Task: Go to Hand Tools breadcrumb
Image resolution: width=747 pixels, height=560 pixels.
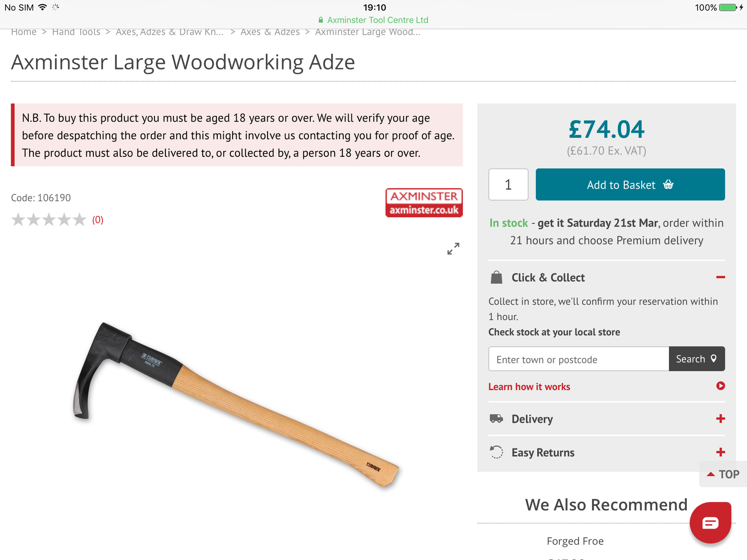Action: click(76, 32)
